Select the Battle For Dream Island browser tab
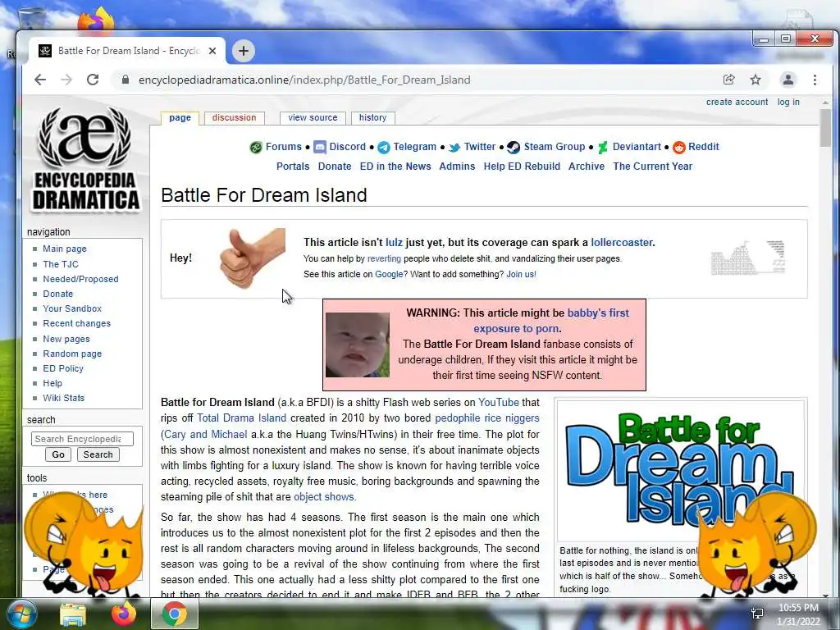The height and width of the screenshot is (630, 840). click(x=127, y=51)
